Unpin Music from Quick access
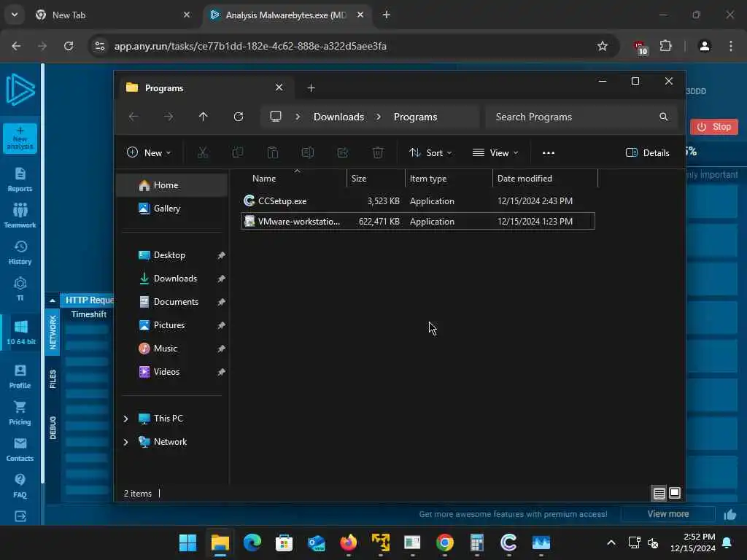 [221, 349]
